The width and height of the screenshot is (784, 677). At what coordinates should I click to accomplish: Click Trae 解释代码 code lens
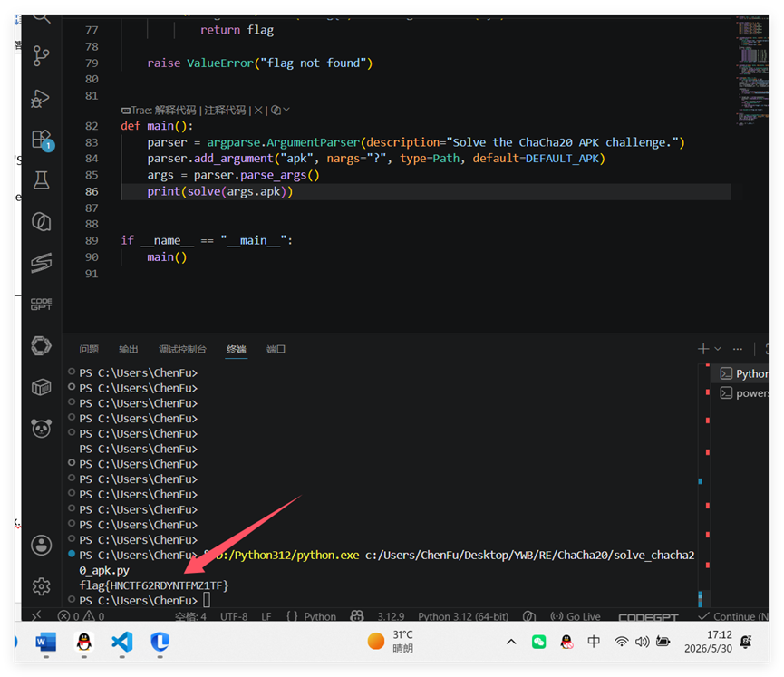click(175, 110)
